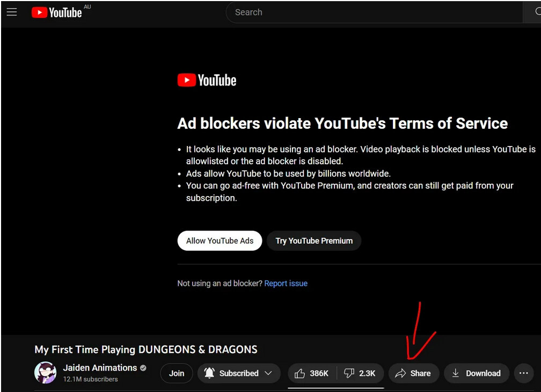The image size is (541, 392).
Task: Click the Join membership button
Action: [176, 373]
